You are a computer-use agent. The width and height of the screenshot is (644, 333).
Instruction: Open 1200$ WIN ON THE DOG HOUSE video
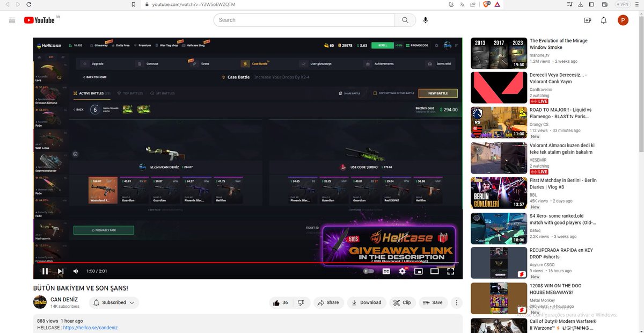[x=498, y=298]
